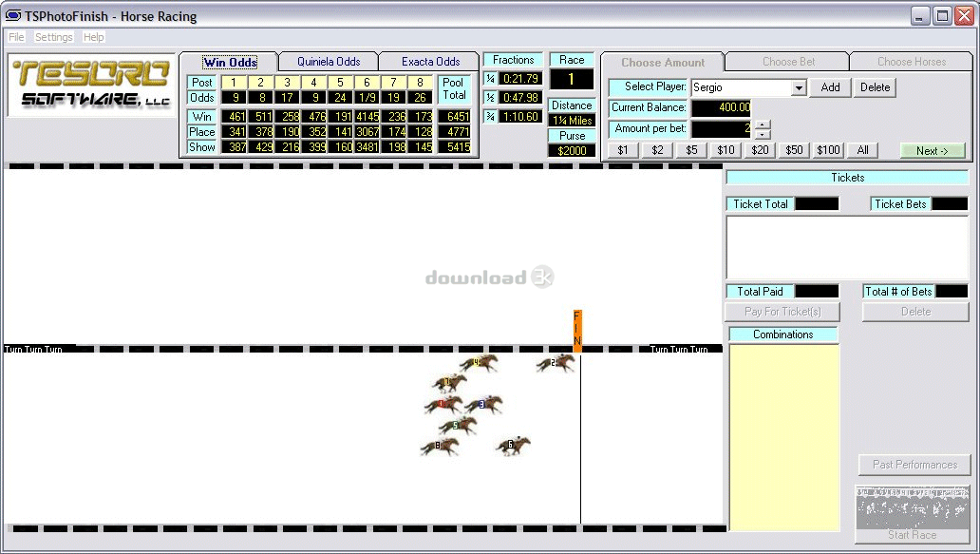Click horse number 2 at the finish line

(556, 363)
